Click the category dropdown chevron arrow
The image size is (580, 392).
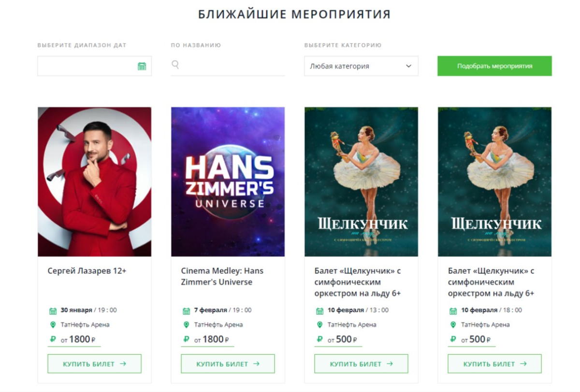click(408, 66)
